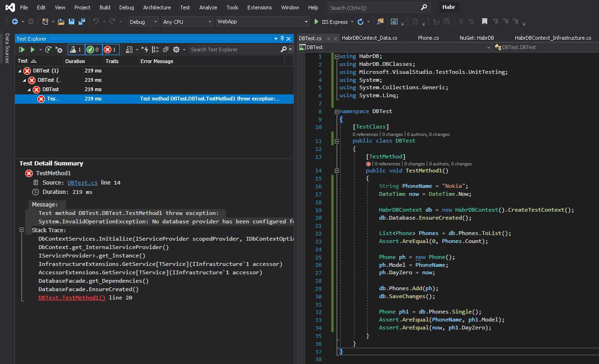Open the DBTest.DBTest member dropdown
The image size is (599, 364).
546,47
